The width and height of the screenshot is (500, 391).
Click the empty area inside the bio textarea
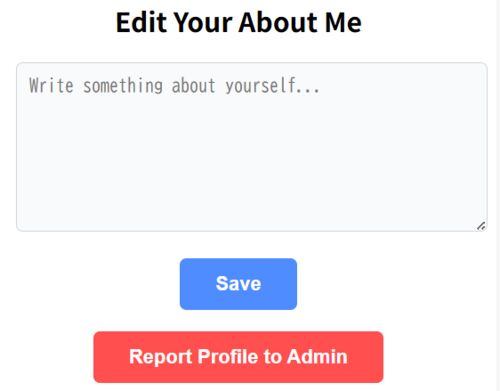(252, 160)
